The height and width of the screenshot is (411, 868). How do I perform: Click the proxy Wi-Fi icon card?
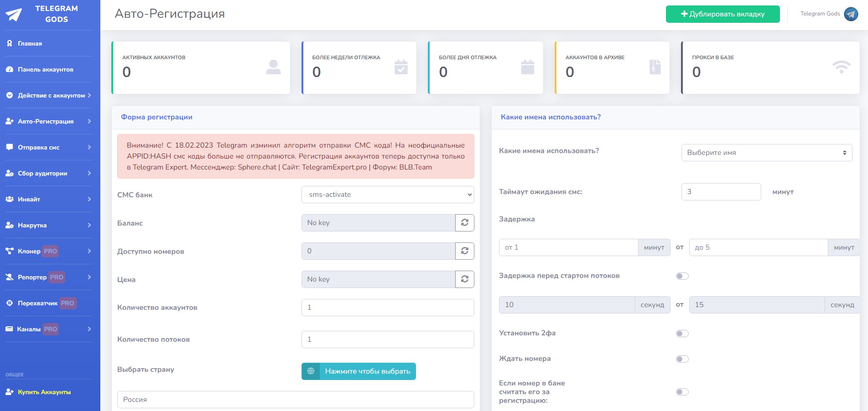click(x=841, y=67)
